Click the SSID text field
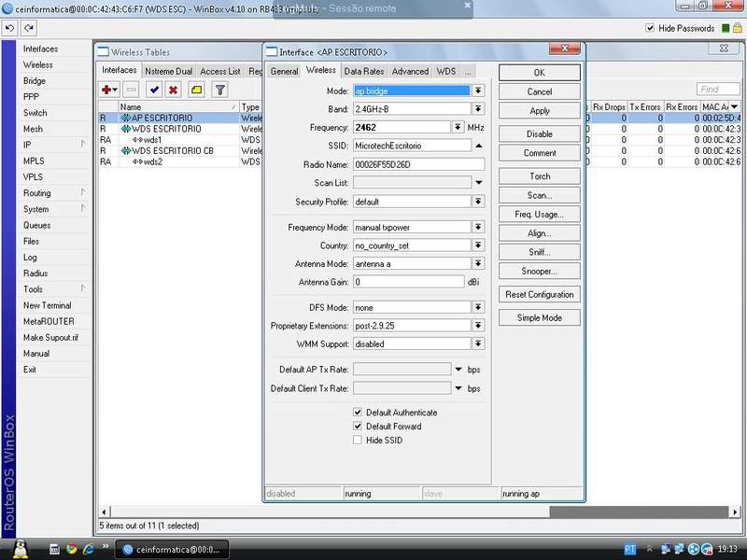The width and height of the screenshot is (747, 560). 411,146
